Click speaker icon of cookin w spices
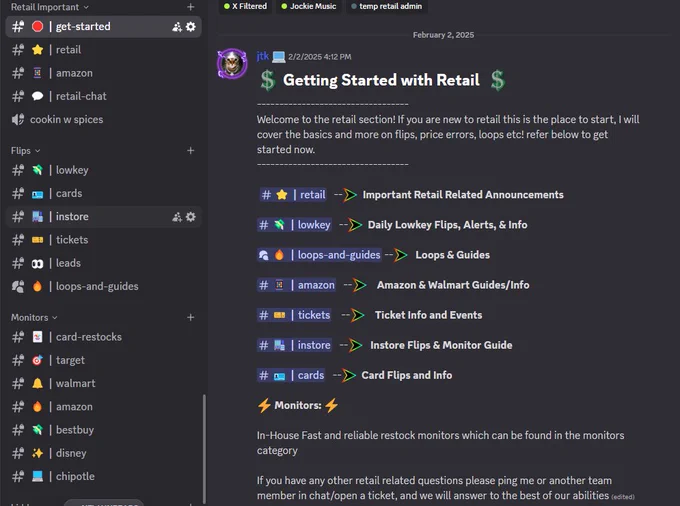The width and height of the screenshot is (680, 506). pyautogui.click(x=18, y=120)
